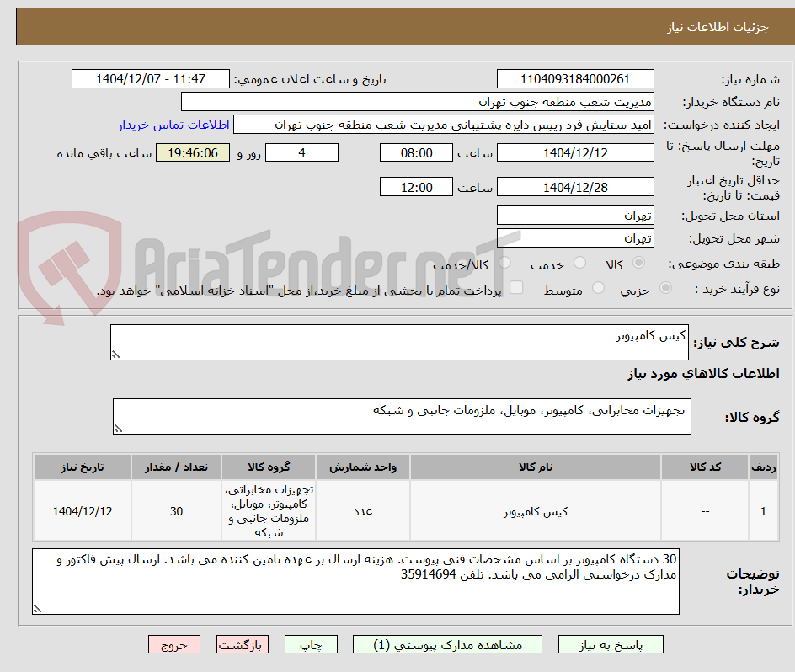Click the واحد شمارش column header
The image size is (795, 672).
click(x=363, y=467)
